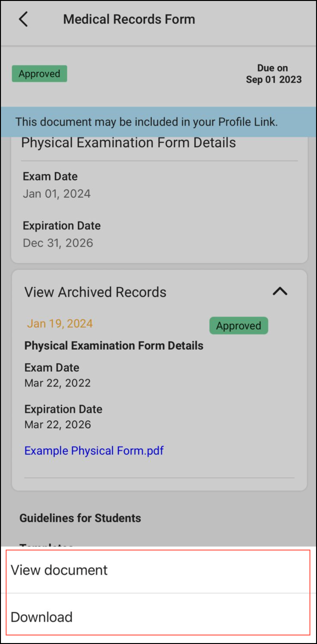Tap the View Archived Records heading
This screenshot has height=644, width=317.
coord(95,292)
